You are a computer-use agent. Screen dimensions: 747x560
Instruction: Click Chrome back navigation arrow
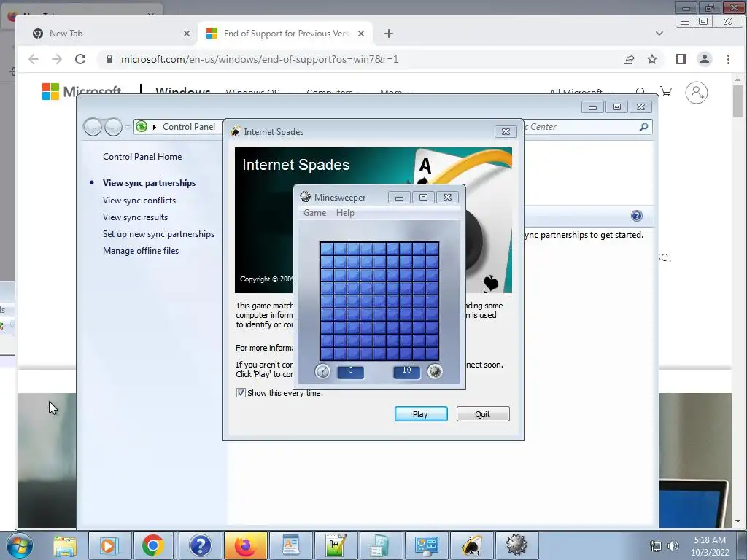pyautogui.click(x=34, y=59)
